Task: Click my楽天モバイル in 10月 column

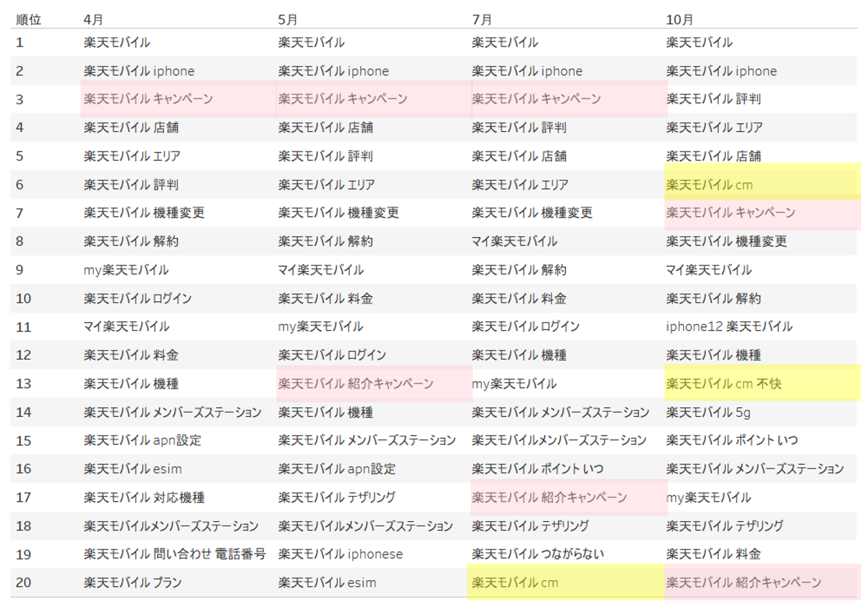Action: 708,498
